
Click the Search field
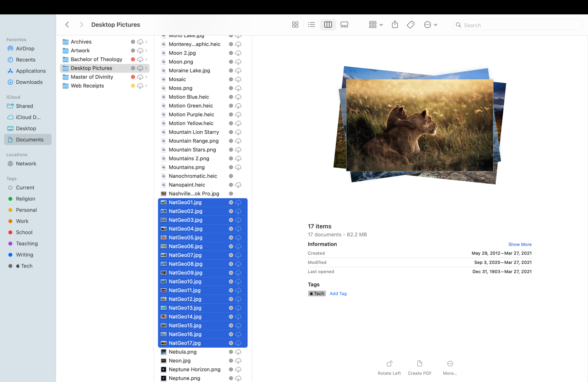pyautogui.click(x=517, y=25)
